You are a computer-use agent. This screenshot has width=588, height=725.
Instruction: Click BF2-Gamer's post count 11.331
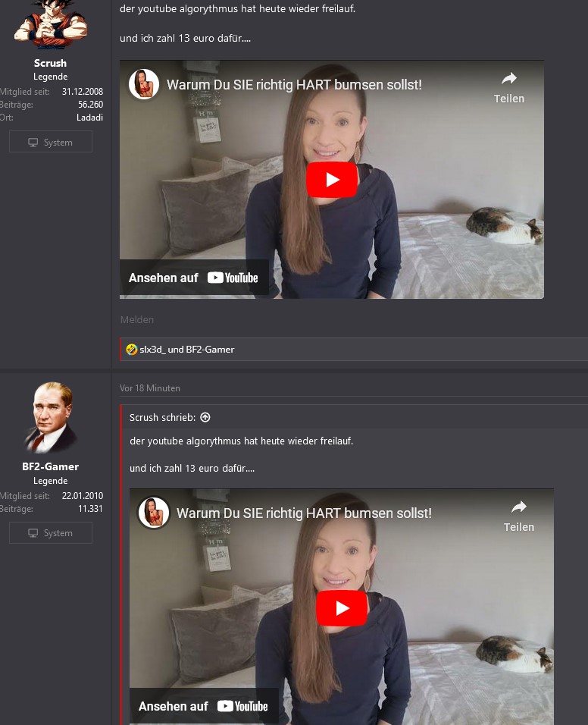coord(90,509)
